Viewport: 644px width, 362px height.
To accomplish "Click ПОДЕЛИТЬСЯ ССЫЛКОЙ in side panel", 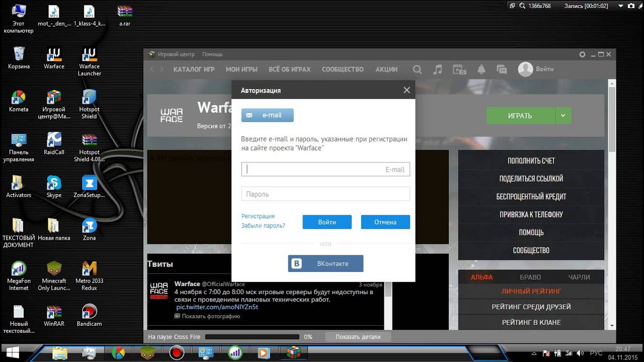I will (x=531, y=179).
